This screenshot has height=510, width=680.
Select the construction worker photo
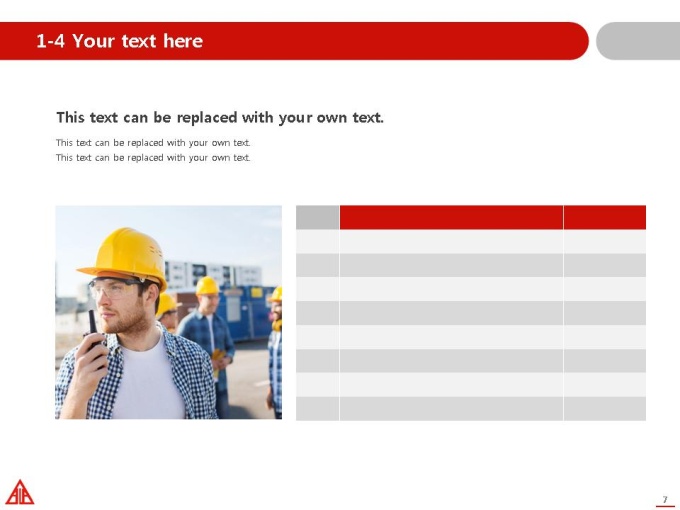(x=168, y=312)
